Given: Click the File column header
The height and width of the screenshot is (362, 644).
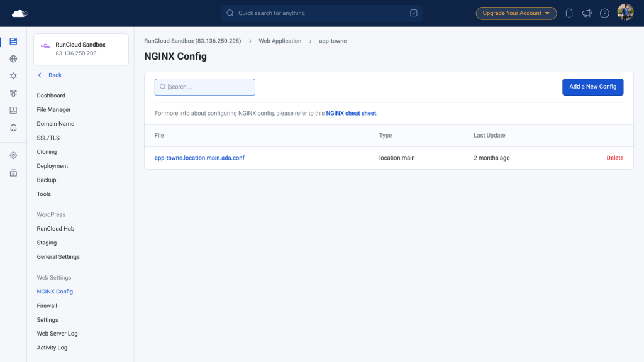Looking at the screenshot, I should point(159,136).
